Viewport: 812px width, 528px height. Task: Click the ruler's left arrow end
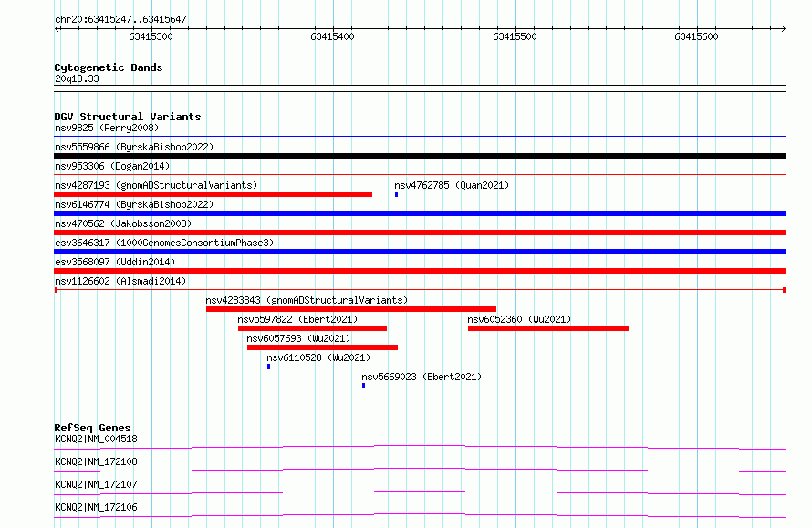[57, 29]
